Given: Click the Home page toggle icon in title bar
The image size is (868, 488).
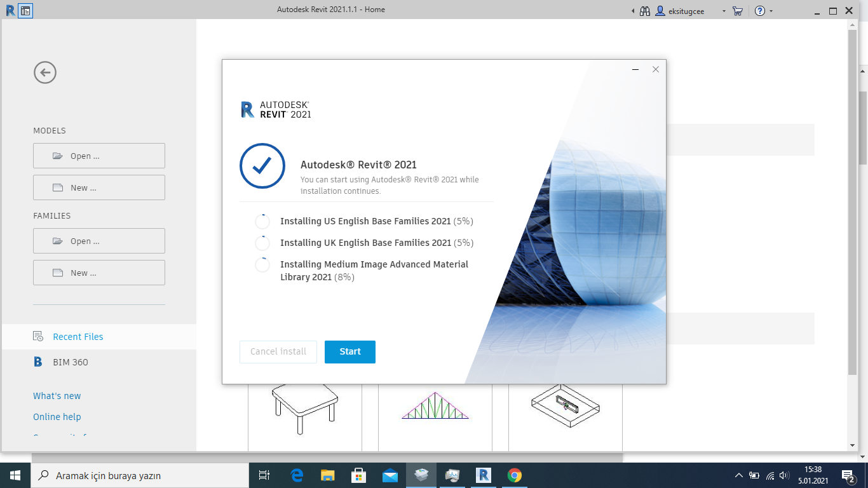Looking at the screenshot, I should click(25, 10).
